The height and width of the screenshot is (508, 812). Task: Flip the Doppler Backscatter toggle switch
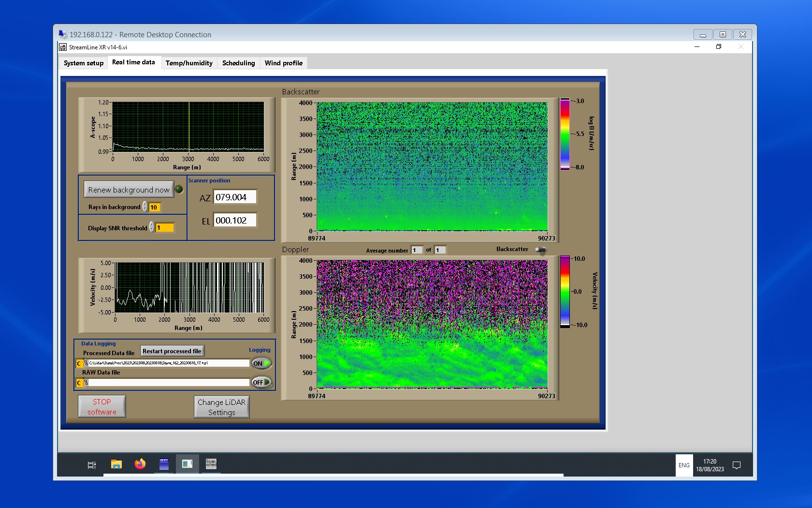click(541, 250)
